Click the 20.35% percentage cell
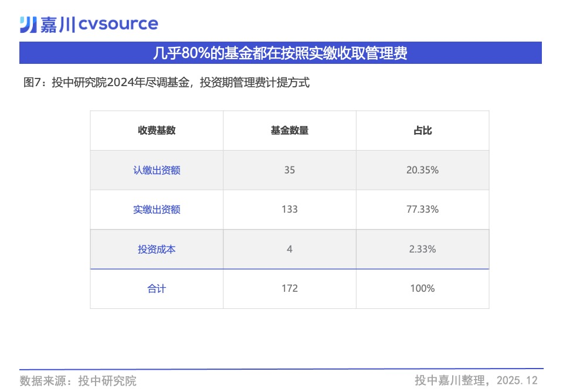Image resolution: width=563 pixels, height=392 pixels. 422,171
